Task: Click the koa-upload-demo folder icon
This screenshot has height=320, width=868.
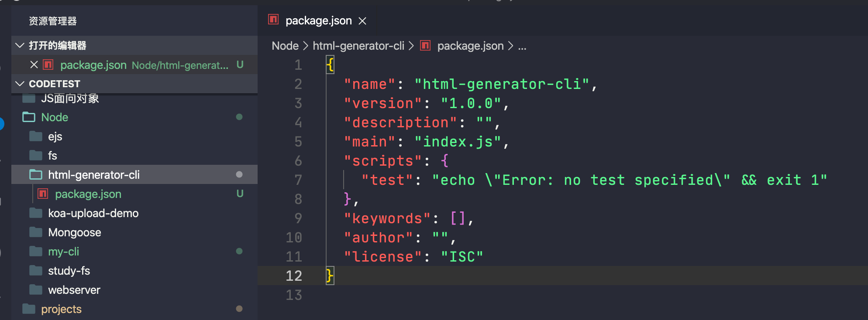Action: [36, 213]
